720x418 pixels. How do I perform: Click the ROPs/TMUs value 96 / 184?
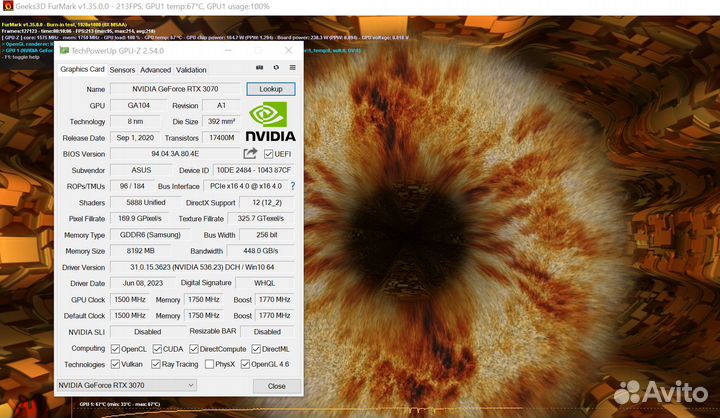click(x=132, y=186)
